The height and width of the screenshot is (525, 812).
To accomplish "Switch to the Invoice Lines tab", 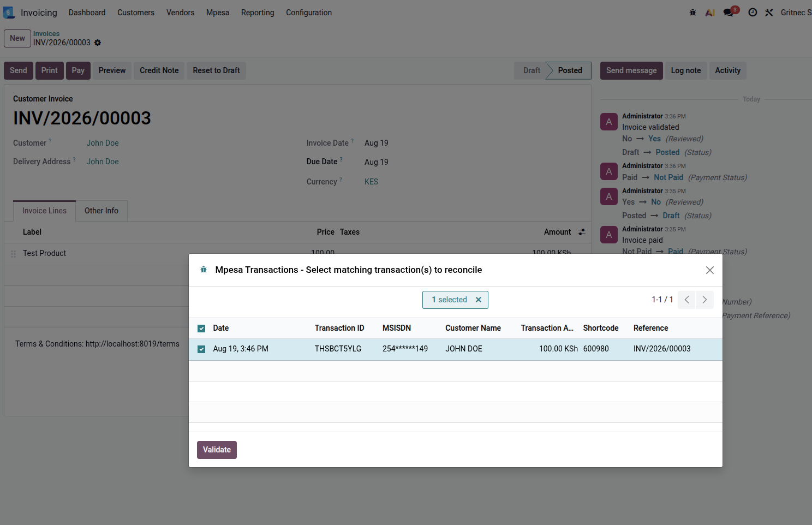I will [x=44, y=211].
